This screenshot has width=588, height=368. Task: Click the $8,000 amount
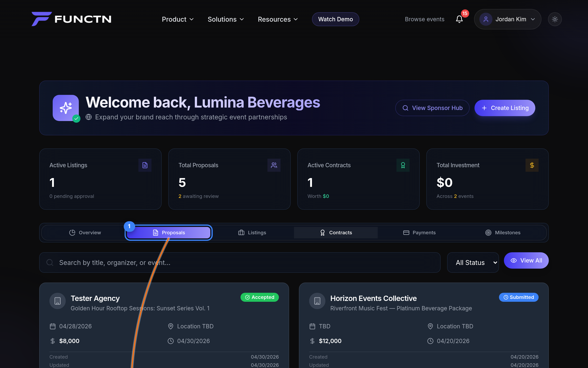tap(69, 341)
